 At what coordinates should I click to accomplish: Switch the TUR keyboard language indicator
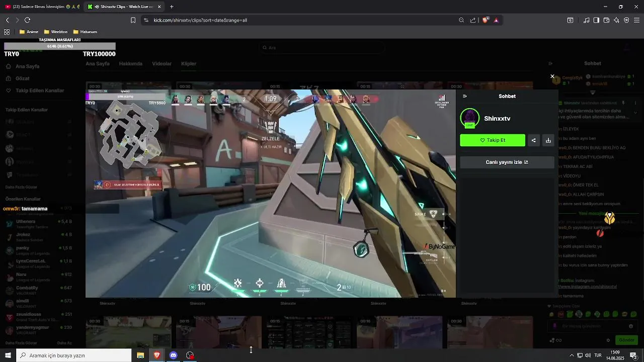pyautogui.click(x=598, y=355)
